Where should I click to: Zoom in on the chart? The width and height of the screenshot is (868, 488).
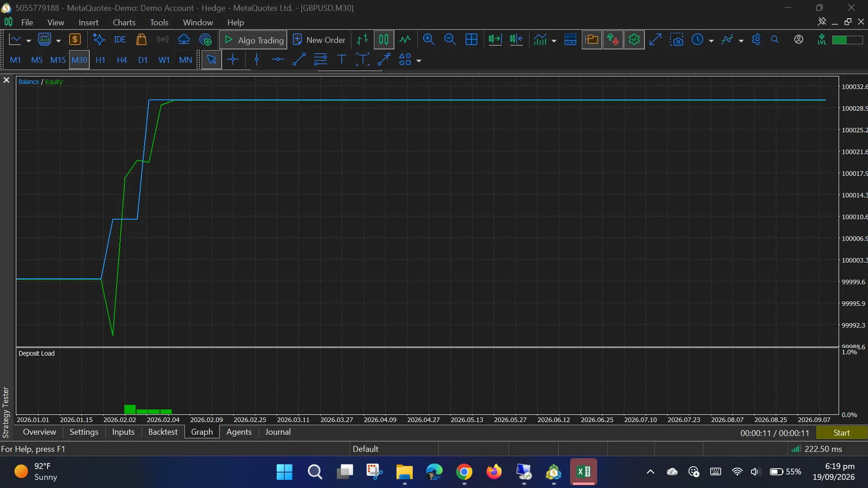pos(429,40)
